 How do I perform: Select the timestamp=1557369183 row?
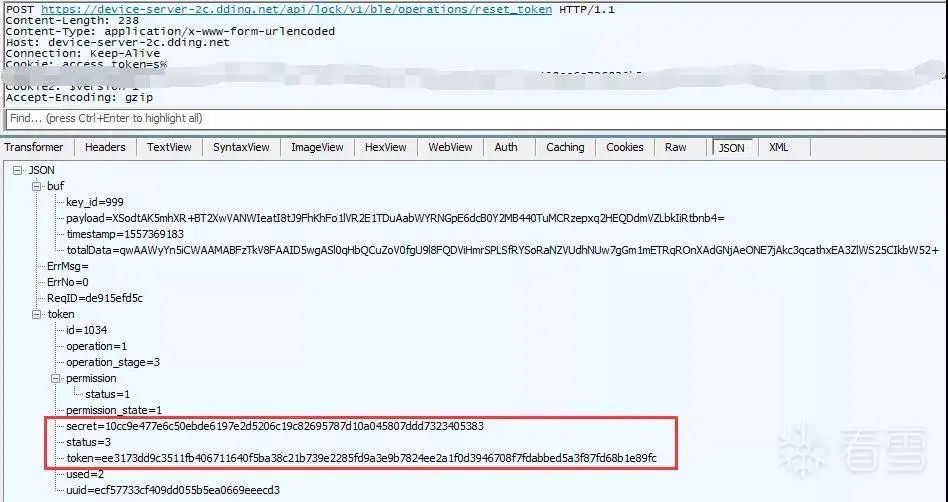(125, 234)
